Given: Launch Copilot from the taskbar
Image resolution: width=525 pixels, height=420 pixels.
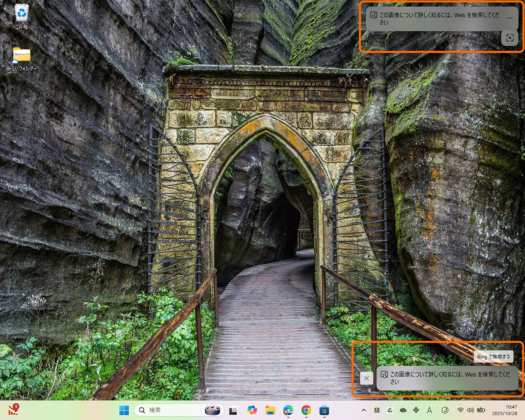Looking at the screenshot, I should [252, 410].
